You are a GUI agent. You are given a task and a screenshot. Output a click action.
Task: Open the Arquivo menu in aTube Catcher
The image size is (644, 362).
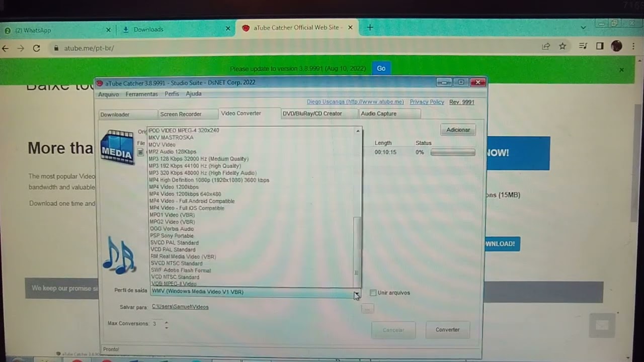tap(109, 94)
